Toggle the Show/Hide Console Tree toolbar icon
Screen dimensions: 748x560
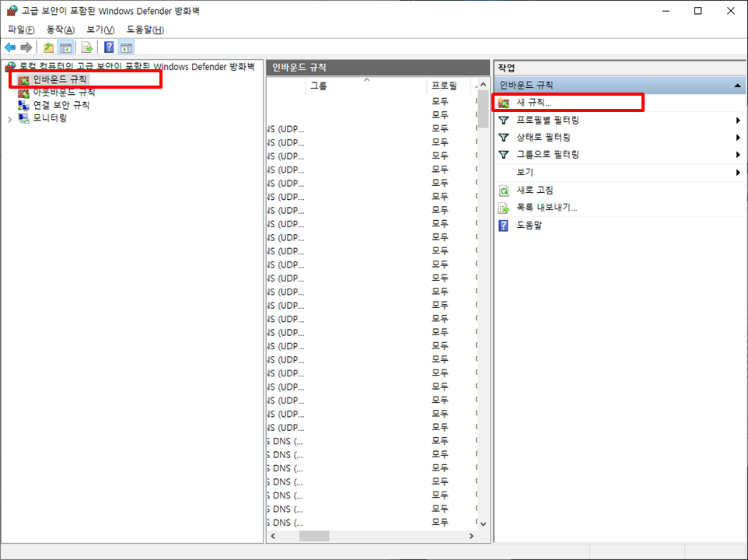pyautogui.click(x=65, y=47)
